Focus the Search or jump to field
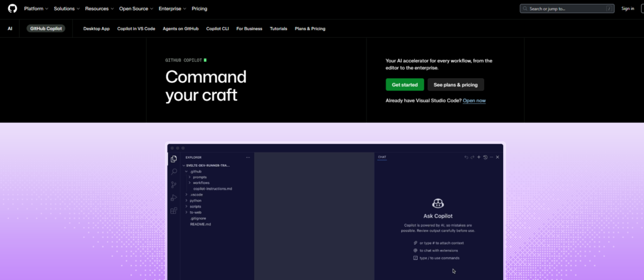644x280 pixels. click(x=567, y=9)
